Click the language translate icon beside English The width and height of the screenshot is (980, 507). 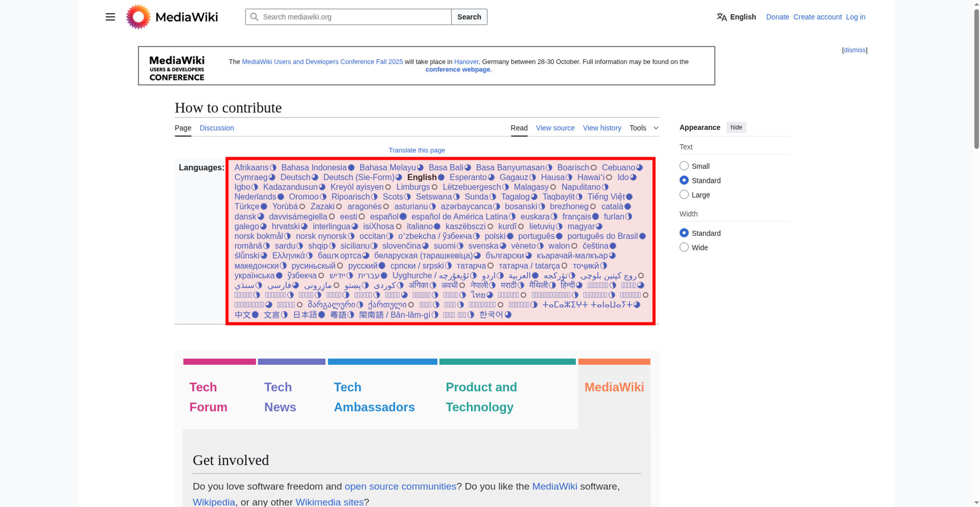pos(722,17)
